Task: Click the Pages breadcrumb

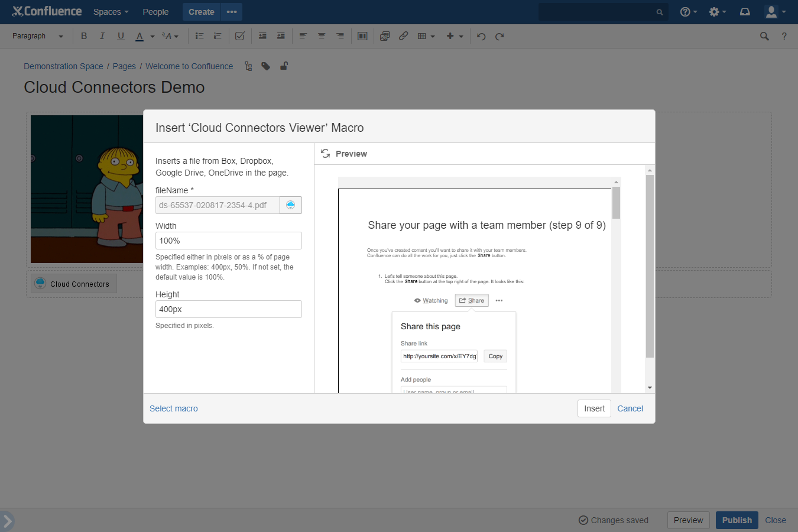Action: [124, 66]
